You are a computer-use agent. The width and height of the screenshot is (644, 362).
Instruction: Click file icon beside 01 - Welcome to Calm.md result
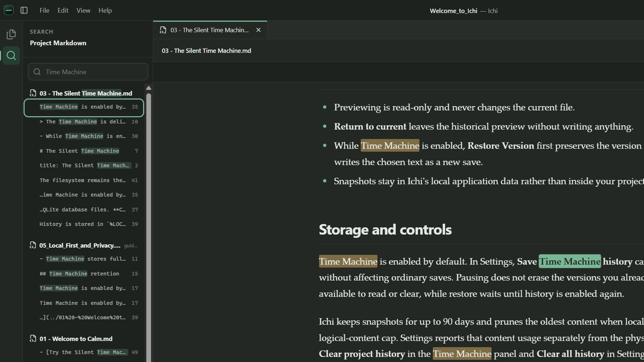(33, 339)
